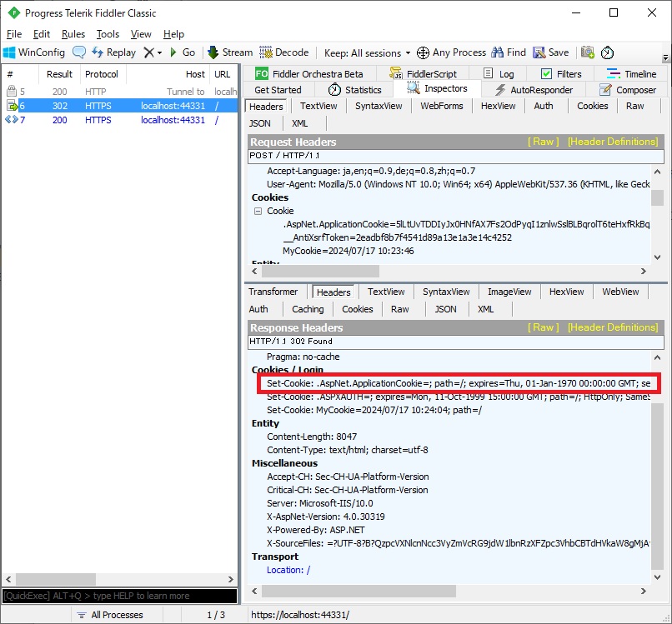Click the Fiddler app icon in title bar
Viewport: 672px width, 624px height.
click(x=13, y=12)
